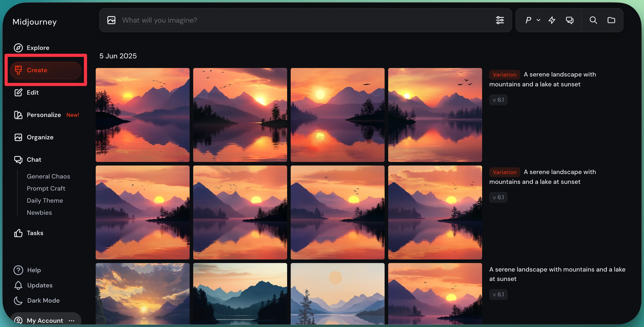
Task: Click the Updates link
Action: click(x=40, y=285)
